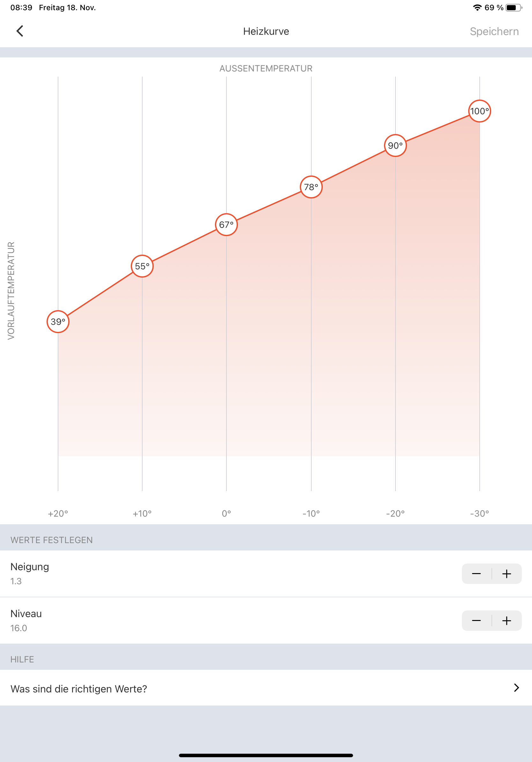Increase Neigung with the plus button

click(506, 574)
